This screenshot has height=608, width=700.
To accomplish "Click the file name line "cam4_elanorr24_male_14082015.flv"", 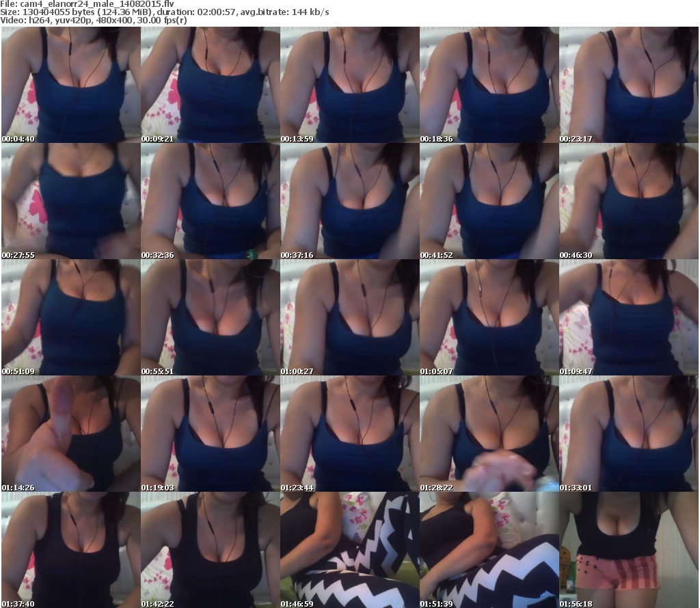I will tap(87, 4).
